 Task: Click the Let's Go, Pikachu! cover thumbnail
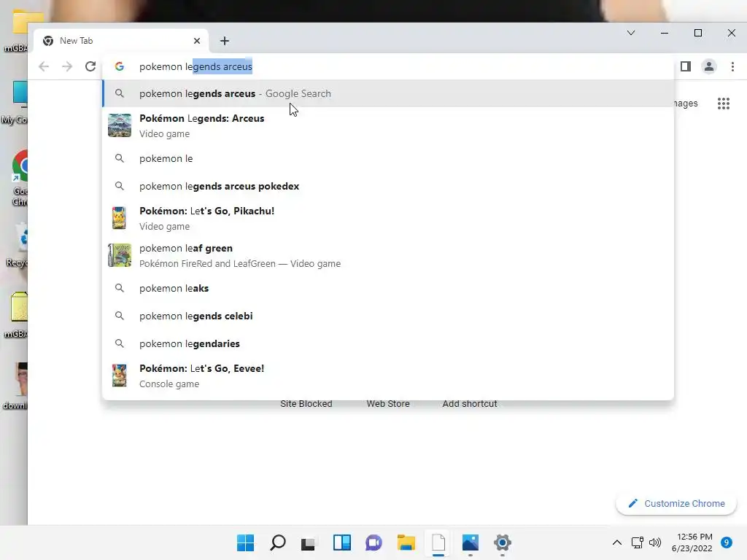pyautogui.click(x=120, y=218)
